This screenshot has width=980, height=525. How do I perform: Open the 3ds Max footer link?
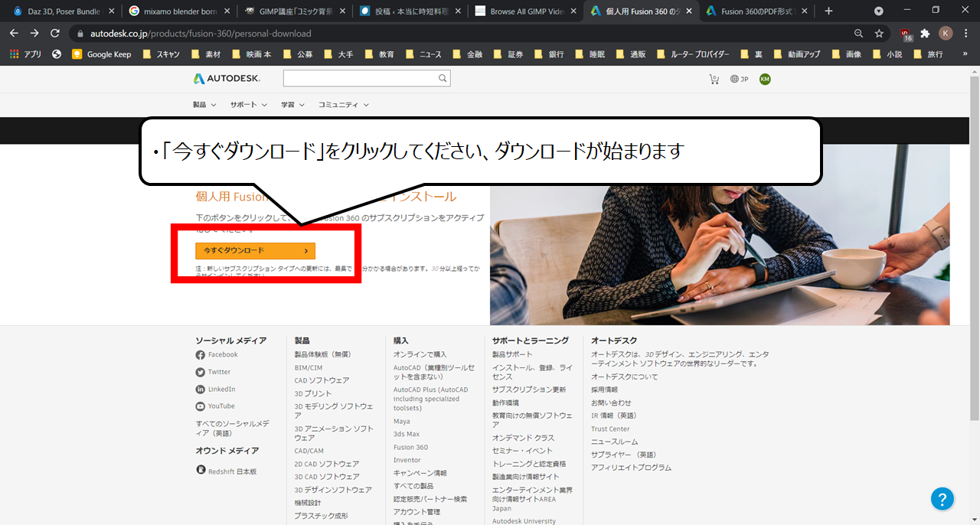(407, 435)
